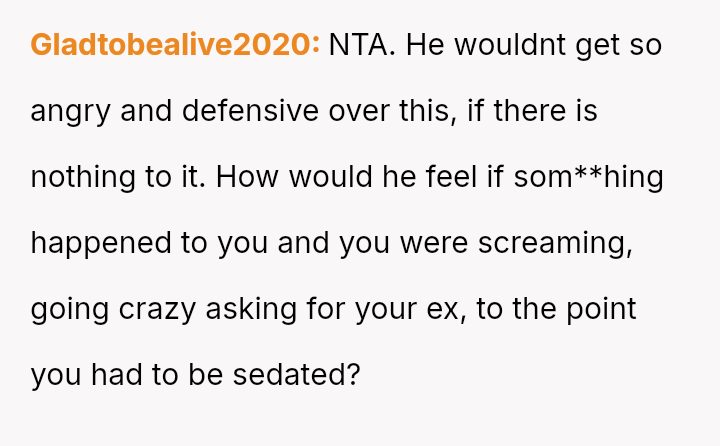Click the word "screaming" in the comment

556,243
